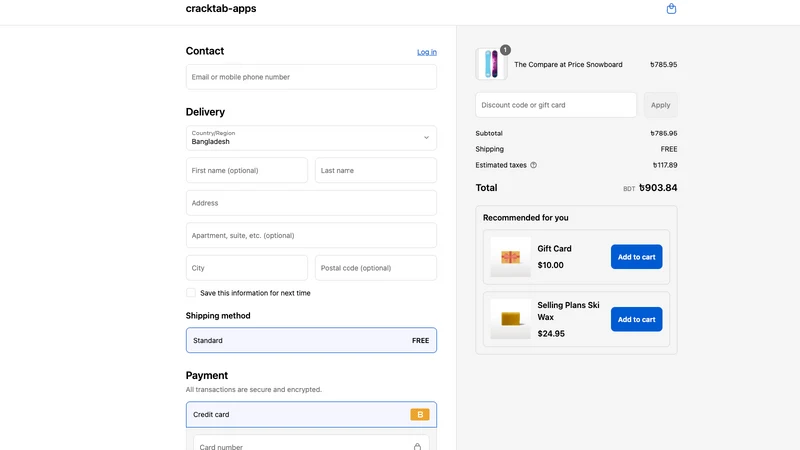Click the total amount ৳903.84
800x450 pixels.
click(x=658, y=188)
